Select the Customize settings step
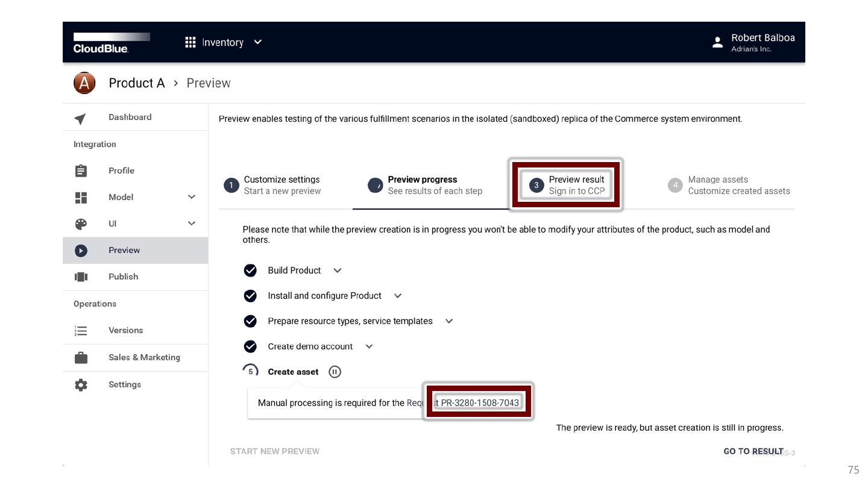Viewport: 868px width, 488px height. coord(272,186)
